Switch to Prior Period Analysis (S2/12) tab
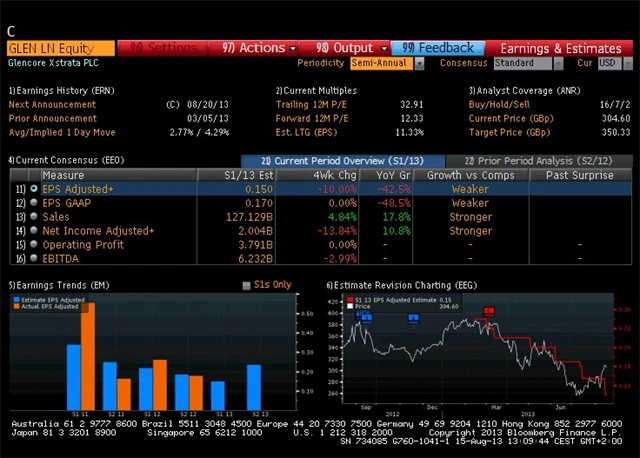The height and width of the screenshot is (458, 640). click(x=539, y=161)
